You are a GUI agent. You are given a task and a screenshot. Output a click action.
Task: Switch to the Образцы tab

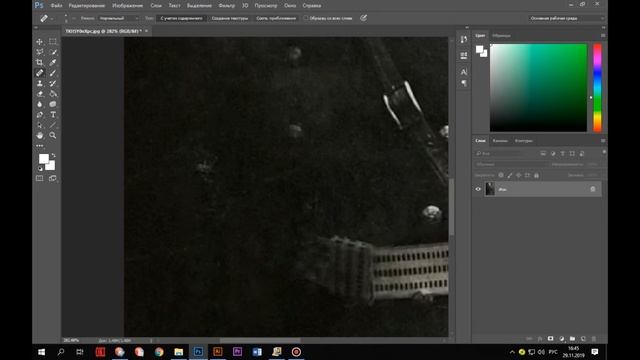(501, 36)
